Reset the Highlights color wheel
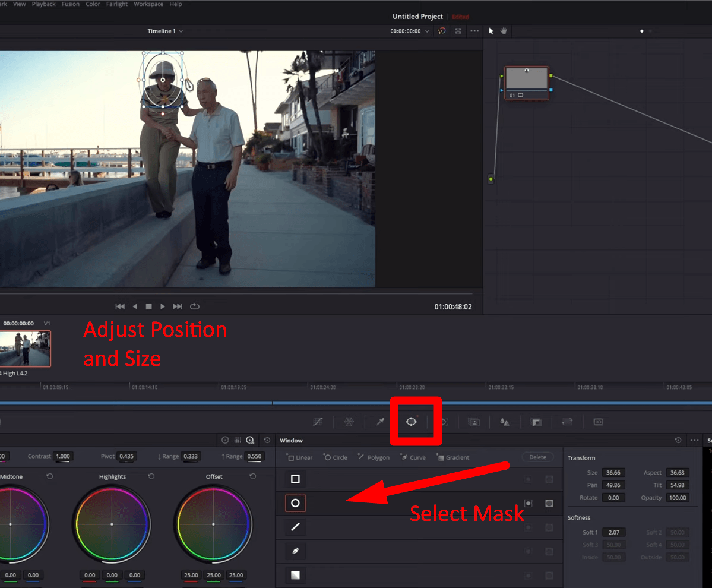Screen dimensions: 712x588 pyautogui.click(x=151, y=476)
